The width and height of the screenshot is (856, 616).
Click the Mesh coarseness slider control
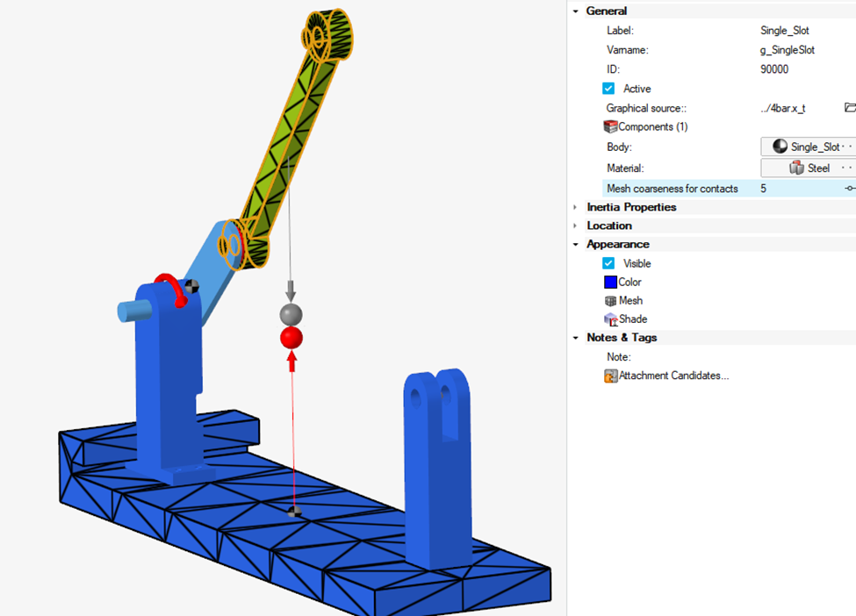click(x=850, y=189)
